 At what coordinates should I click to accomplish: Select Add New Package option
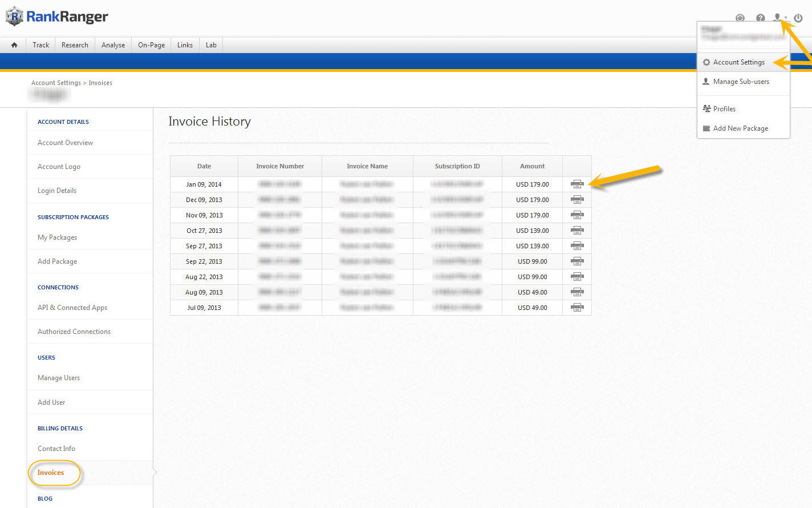(x=740, y=128)
